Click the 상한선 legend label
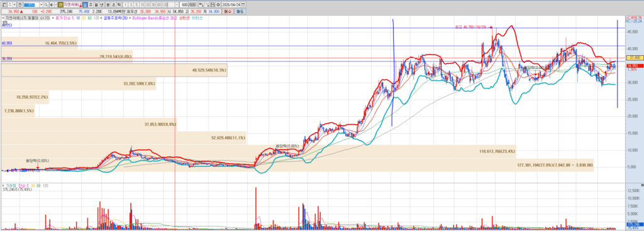This screenshot has height=231, width=644. point(184,18)
